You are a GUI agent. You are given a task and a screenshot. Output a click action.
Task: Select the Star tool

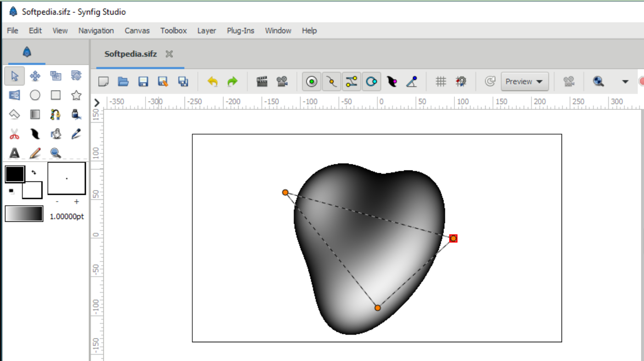pos(76,95)
